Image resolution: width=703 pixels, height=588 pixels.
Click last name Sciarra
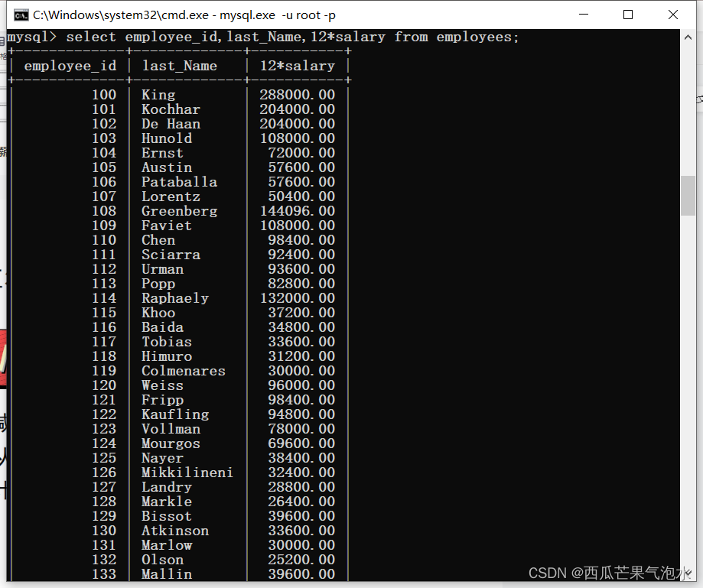click(x=171, y=255)
